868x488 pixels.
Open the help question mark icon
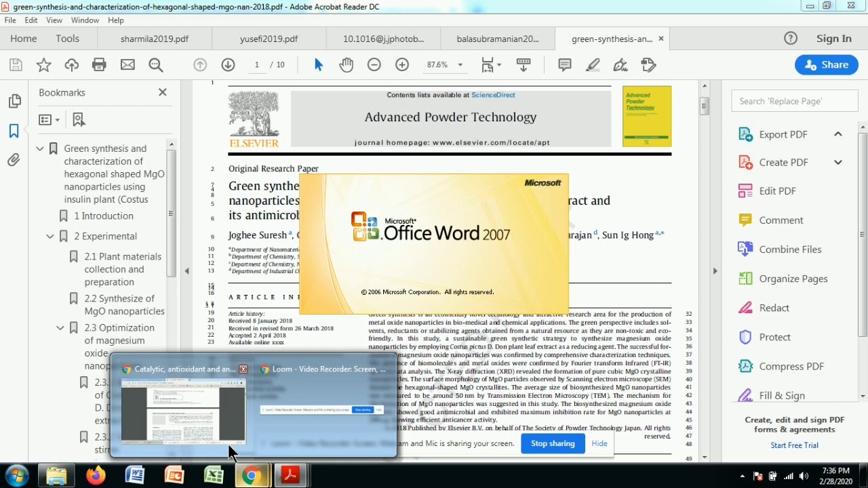(791, 39)
